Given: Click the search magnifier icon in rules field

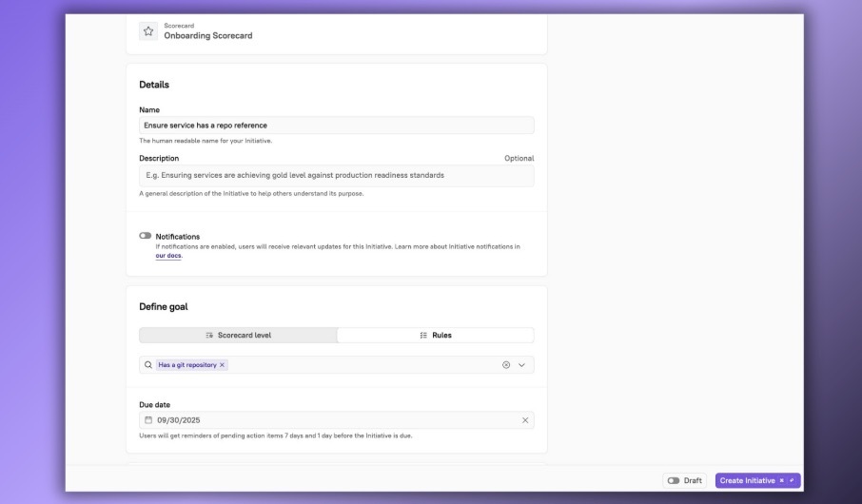Looking at the screenshot, I should pos(148,364).
